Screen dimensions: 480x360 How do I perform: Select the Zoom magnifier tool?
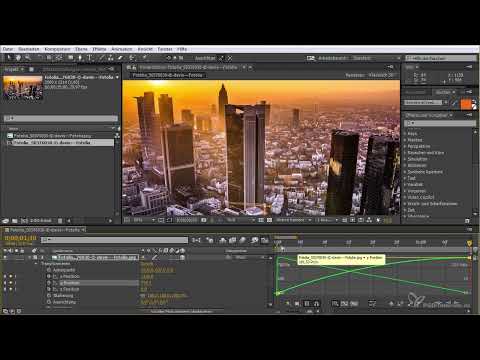coord(27,58)
